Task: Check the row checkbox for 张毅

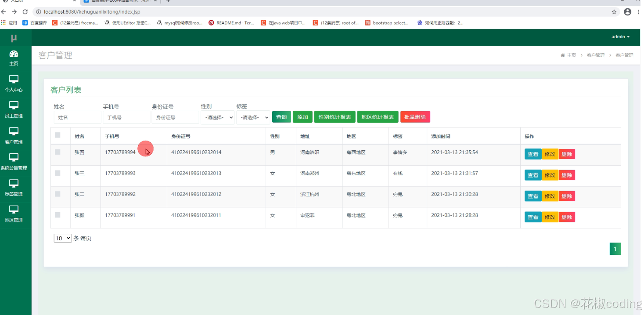Action: tap(58, 215)
